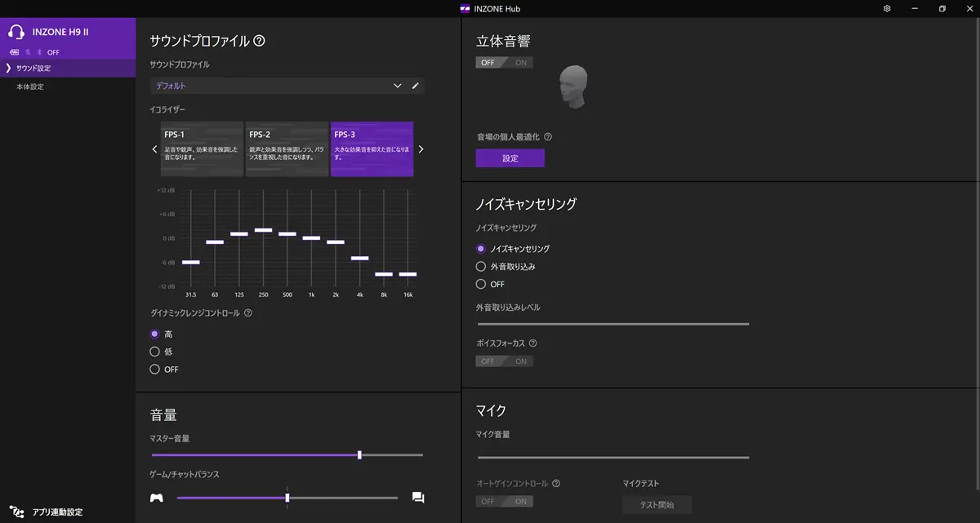Click the muted microphone status icon
Image resolution: width=980 pixels, height=523 pixels.
tap(27, 52)
